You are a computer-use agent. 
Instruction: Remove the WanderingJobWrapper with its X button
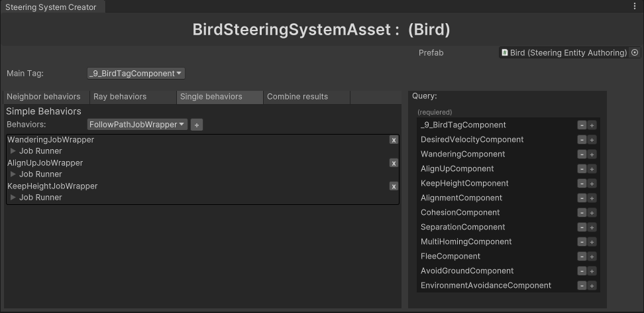394,140
